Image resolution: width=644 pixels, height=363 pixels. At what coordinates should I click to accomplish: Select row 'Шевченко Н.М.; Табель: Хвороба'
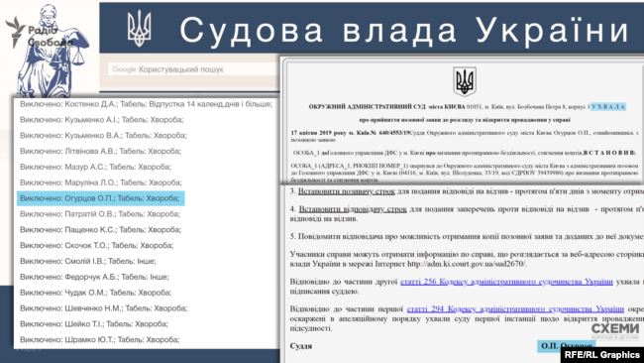click(103, 307)
